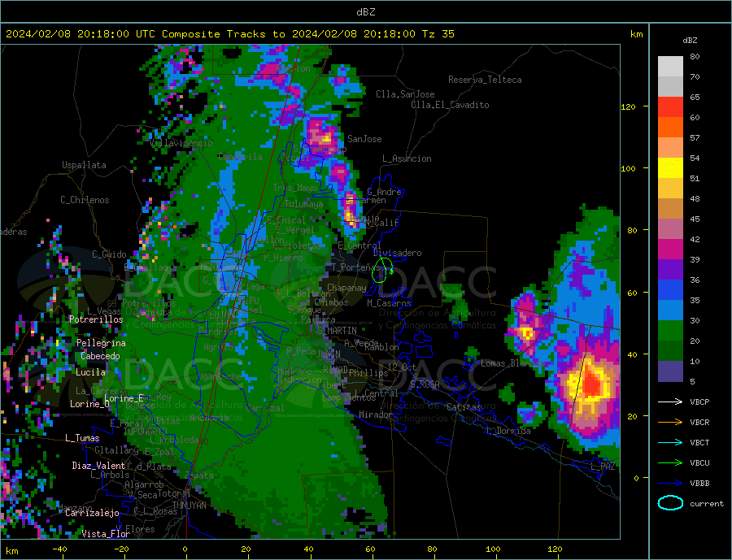Select the green track ellipse near Divisadero

tap(381, 270)
